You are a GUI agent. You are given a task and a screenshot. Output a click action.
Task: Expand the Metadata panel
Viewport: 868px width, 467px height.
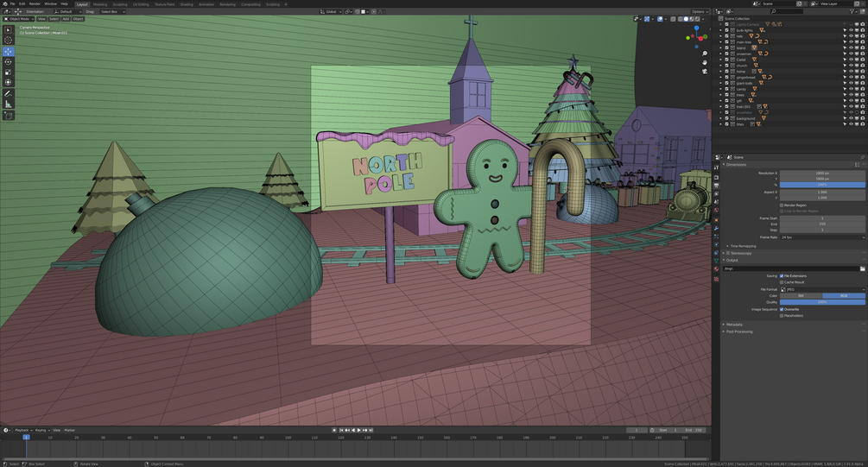734,325
